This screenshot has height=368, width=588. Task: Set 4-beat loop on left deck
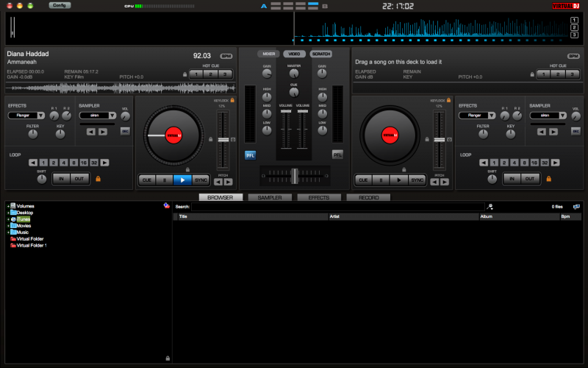[64, 163]
